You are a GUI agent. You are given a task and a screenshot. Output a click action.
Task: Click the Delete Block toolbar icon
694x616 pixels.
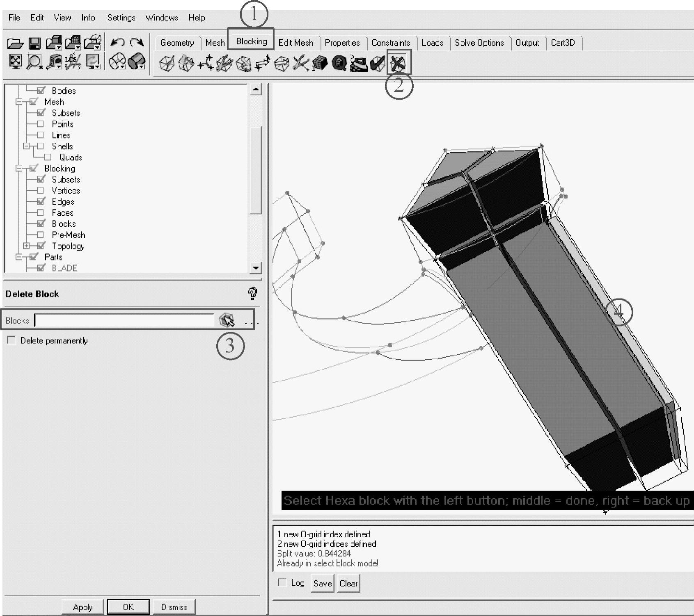(398, 63)
